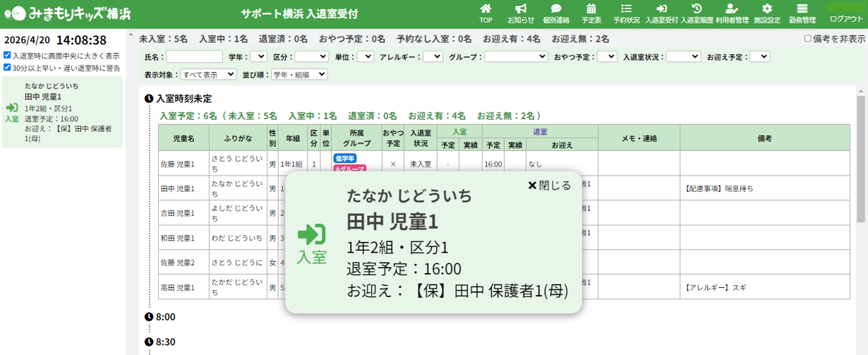The width and height of the screenshot is (868, 355).
Task: Click the 氏名 name input field
Action: click(194, 56)
